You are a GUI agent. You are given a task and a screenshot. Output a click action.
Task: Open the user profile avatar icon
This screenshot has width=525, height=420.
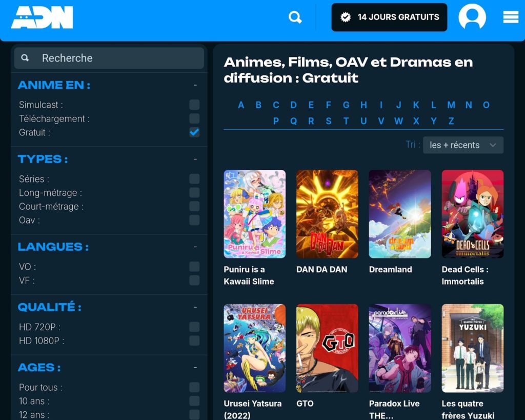pyautogui.click(x=472, y=17)
